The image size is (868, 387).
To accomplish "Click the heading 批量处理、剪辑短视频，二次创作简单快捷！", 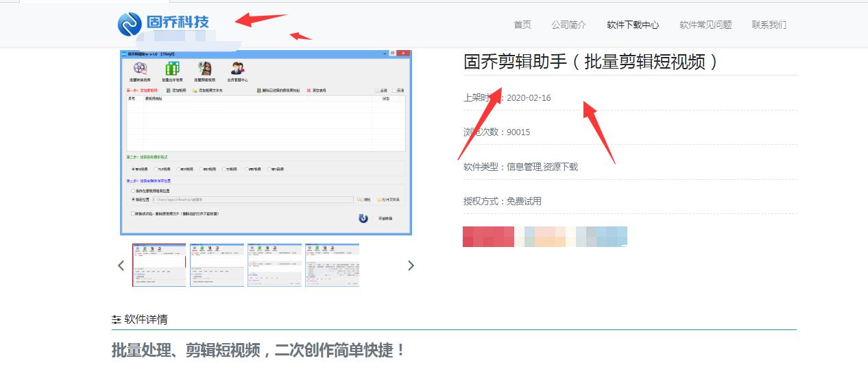I will [x=259, y=350].
